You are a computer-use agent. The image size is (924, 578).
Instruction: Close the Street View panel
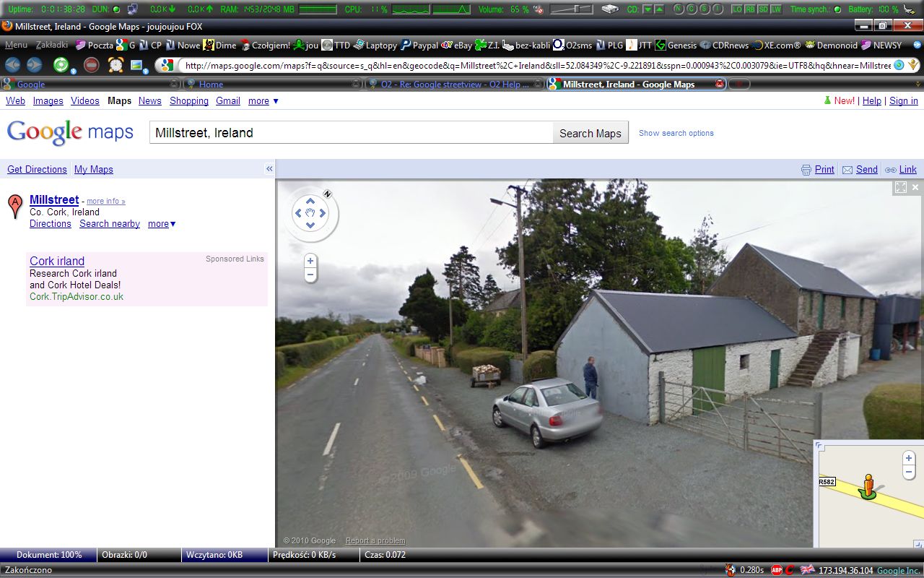click(915, 187)
